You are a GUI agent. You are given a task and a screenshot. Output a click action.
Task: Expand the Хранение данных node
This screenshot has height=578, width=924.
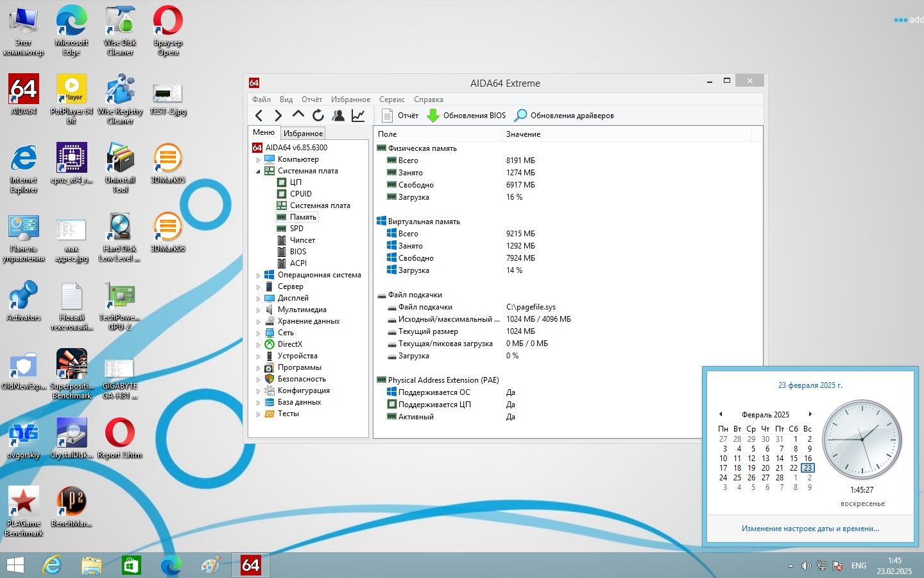[x=259, y=321]
